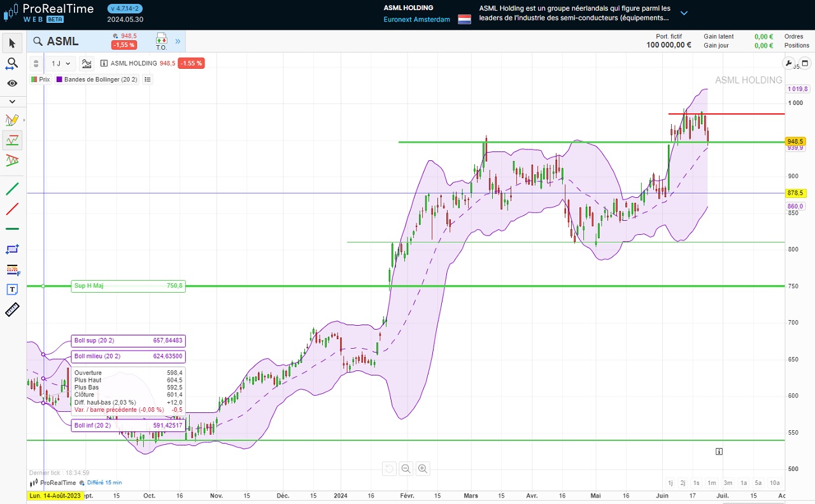This screenshot has height=504, width=815.
Task: Select the 1m time range preset
Action: 711,483
